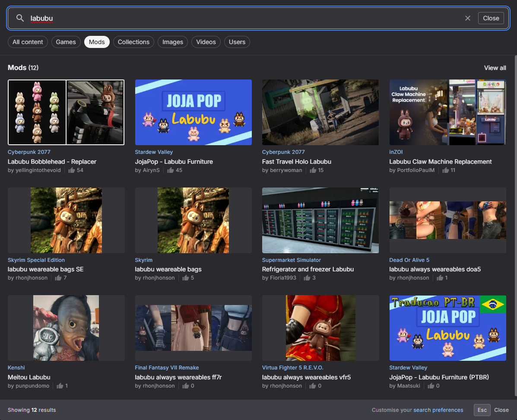Switch to the Games filter tab
The height and width of the screenshot is (420, 517).
[x=66, y=42]
